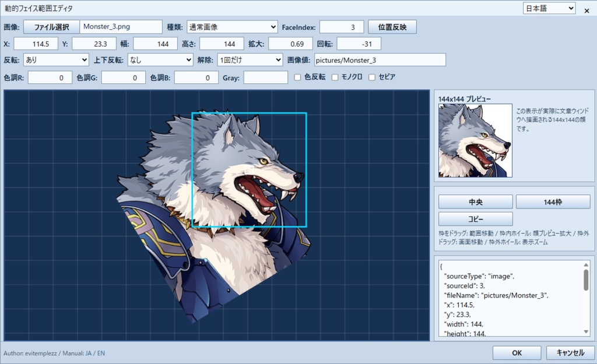
Task: Enable the セピア checkbox
Action: pyautogui.click(x=371, y=77)
